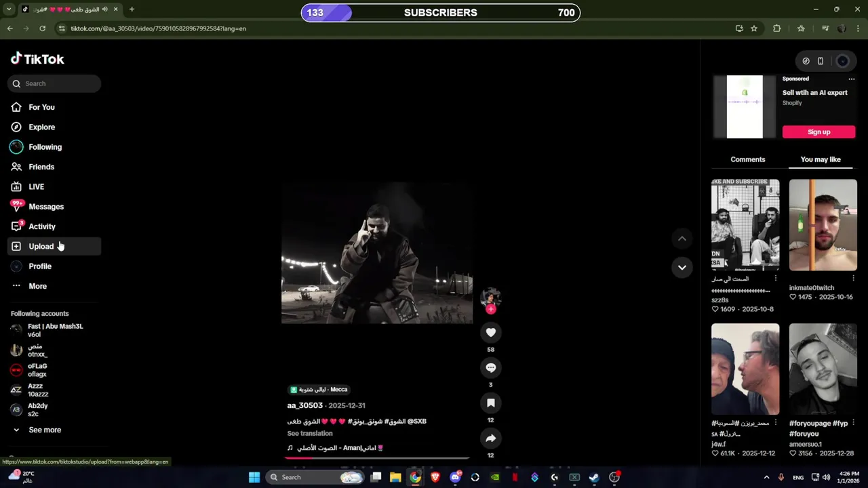Open the j4w.f recommended video
Screen dimensions: 868x488
pos(745,369)
